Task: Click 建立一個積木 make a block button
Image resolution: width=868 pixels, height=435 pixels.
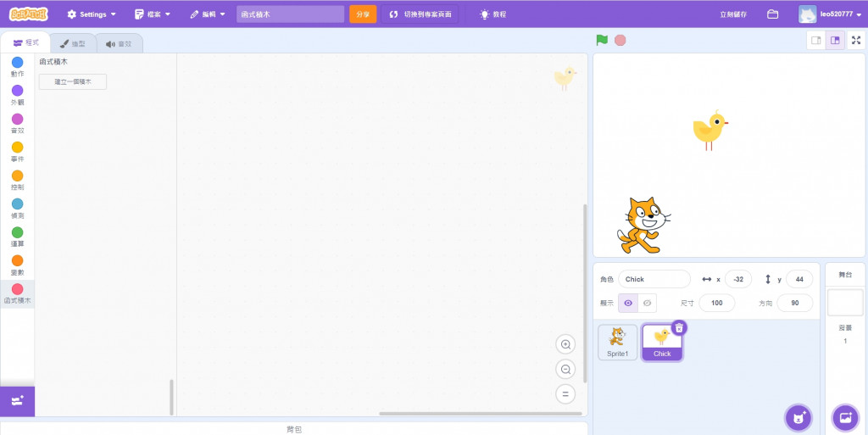Action: pyautogui.click(x=73, y=82)
